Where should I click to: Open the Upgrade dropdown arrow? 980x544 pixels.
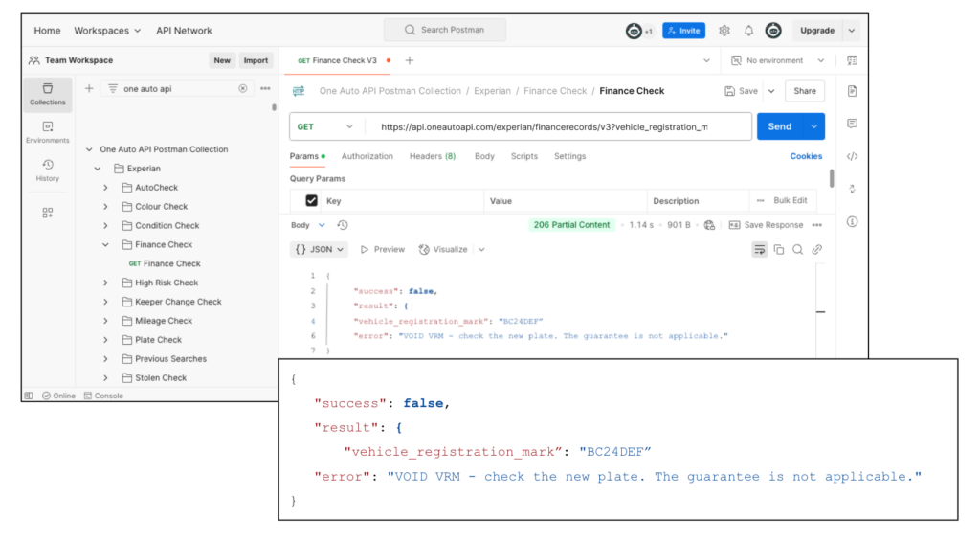[x=851, y=31]
